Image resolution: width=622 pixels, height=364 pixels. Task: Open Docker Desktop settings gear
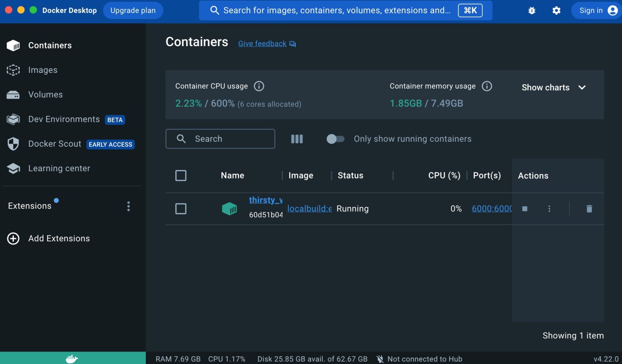coord(556,10)
